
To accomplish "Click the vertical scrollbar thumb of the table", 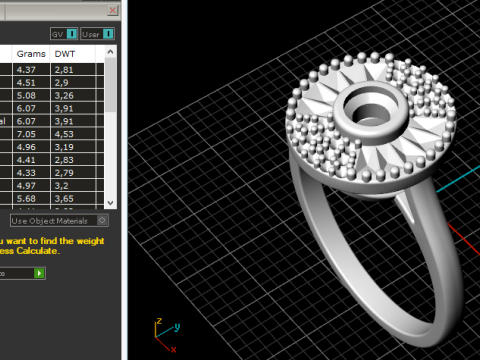I will point(111,85).
